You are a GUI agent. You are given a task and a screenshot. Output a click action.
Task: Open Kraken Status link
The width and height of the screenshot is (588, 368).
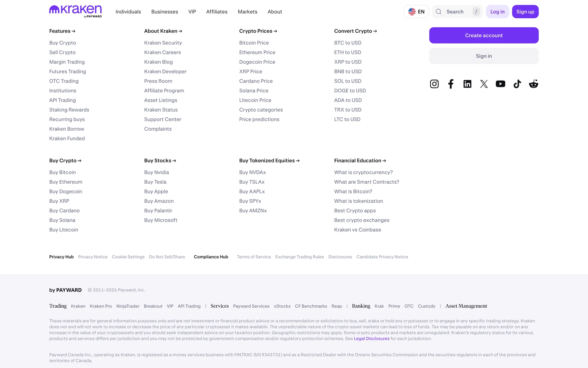(x=161, y=110)
